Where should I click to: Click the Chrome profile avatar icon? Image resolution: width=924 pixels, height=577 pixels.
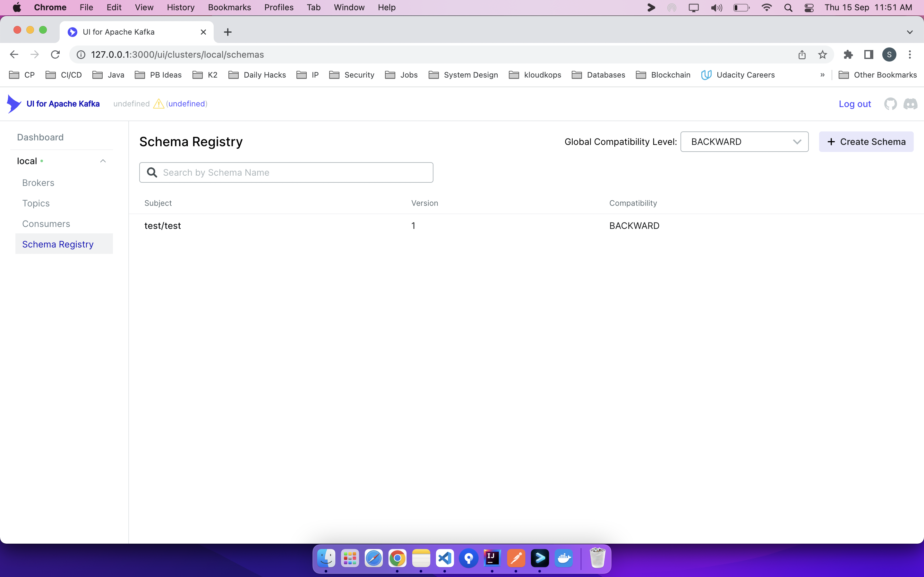point(889,54)
